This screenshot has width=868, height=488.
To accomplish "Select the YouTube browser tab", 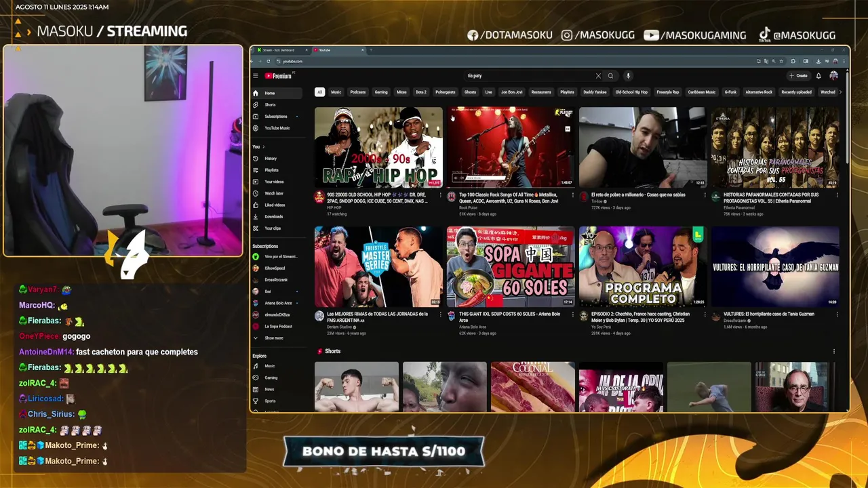I will point(339,50).
